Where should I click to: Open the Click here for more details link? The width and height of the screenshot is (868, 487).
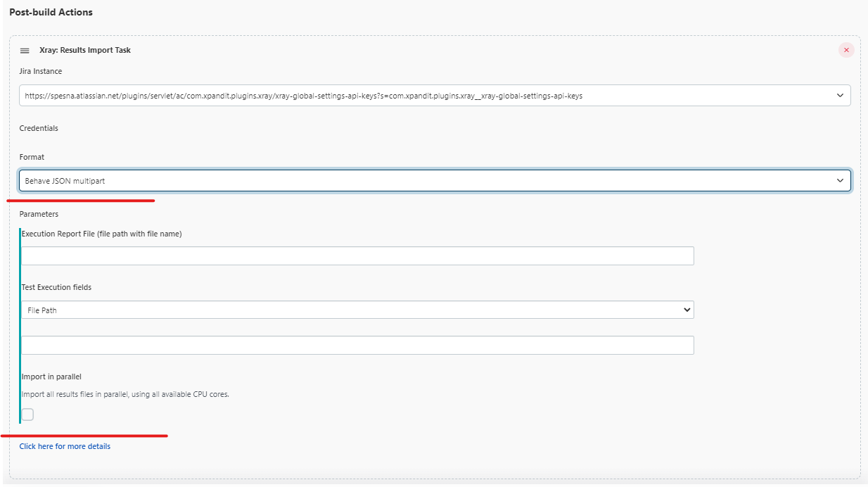tap(65, 446)
